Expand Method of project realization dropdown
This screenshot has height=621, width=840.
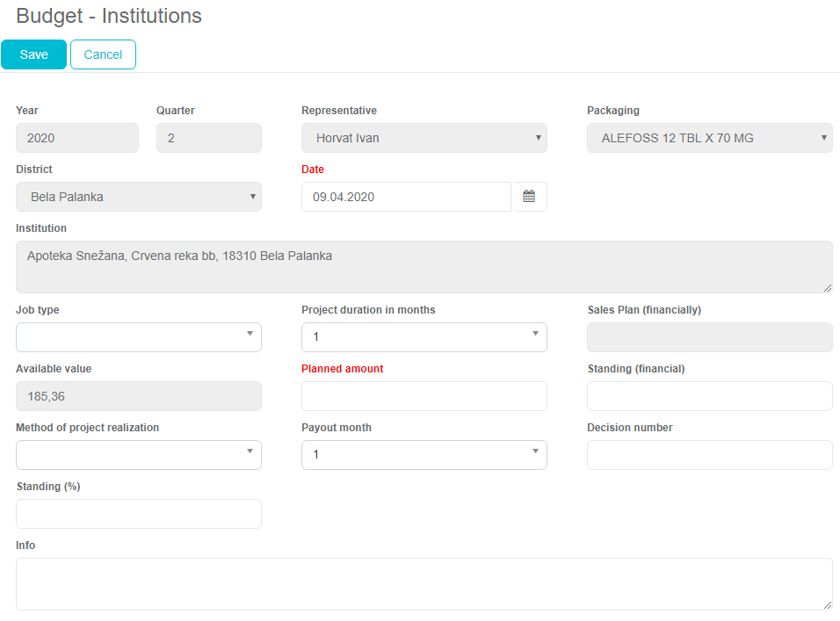[x=139, y=455]
